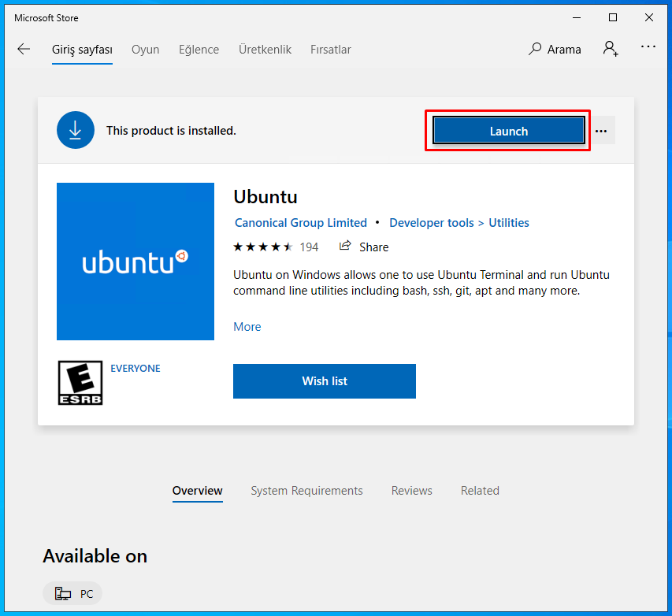This screenshot has width=672, height=616.
Task: Launch the Ubuntu app
Action: [x=509, y=130]
